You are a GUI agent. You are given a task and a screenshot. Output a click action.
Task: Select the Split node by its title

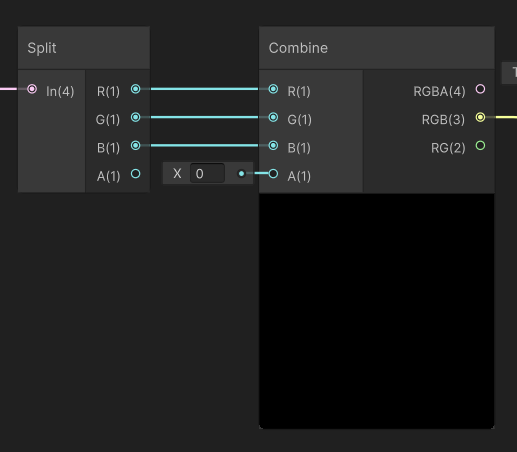click(42, 48)
